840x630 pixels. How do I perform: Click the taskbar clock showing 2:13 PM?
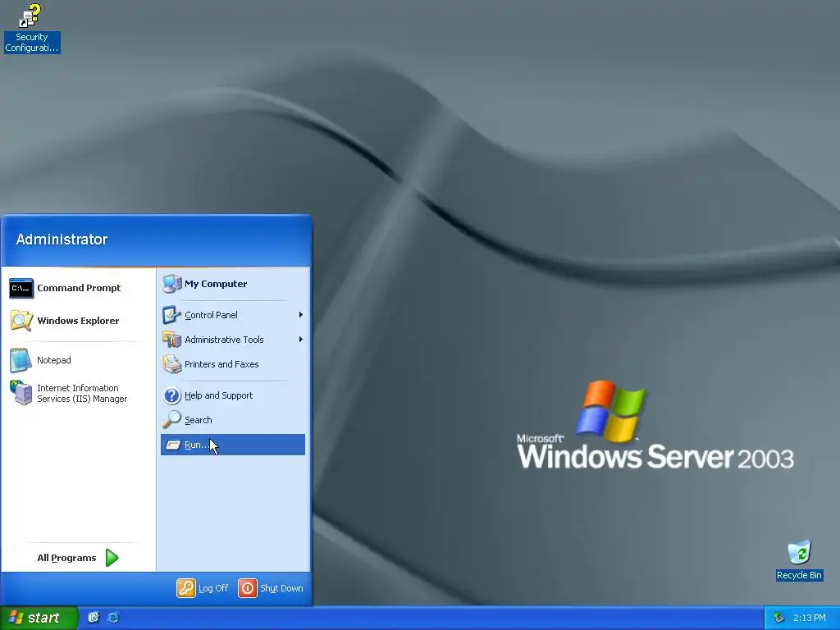(810, 619)
